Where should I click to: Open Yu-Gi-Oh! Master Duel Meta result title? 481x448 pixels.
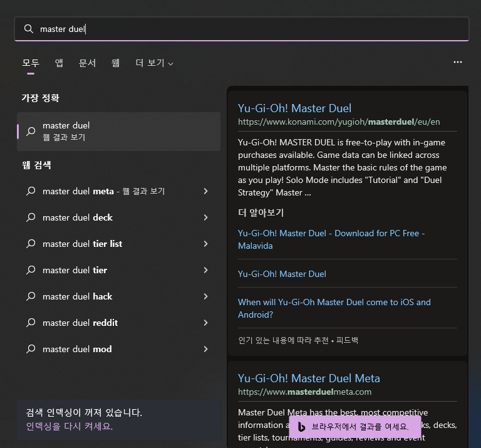click(309, 378)
